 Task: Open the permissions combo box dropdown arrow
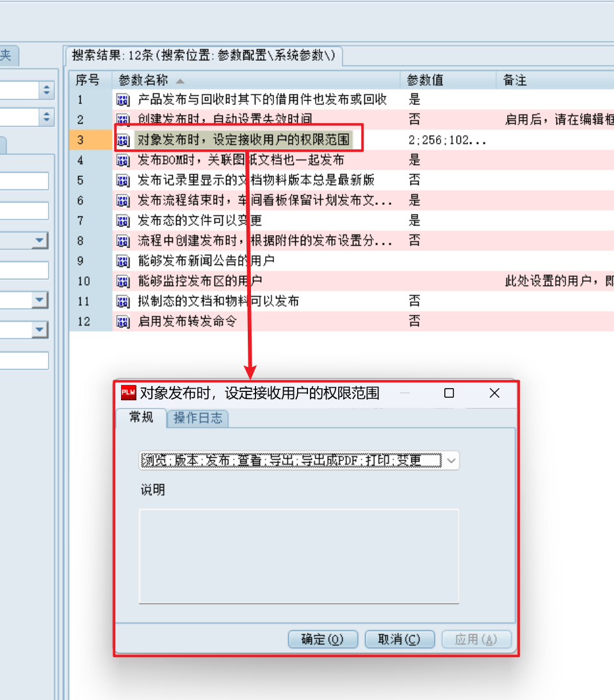click(x=451, y=460)
